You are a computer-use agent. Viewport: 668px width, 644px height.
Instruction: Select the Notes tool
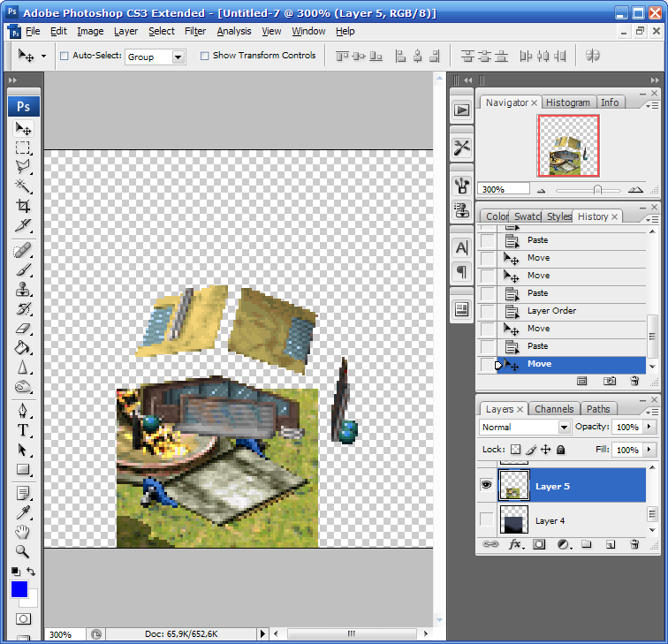(x=23, y=494)
